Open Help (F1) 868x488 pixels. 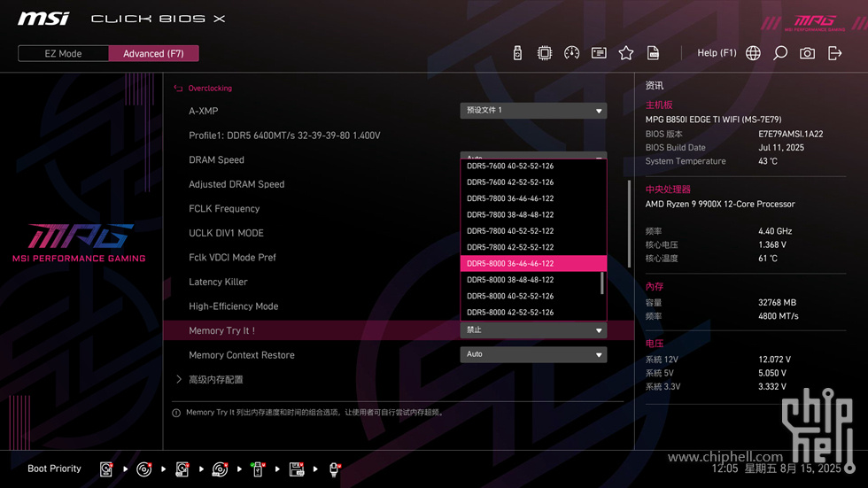click(x=717, y=53)
